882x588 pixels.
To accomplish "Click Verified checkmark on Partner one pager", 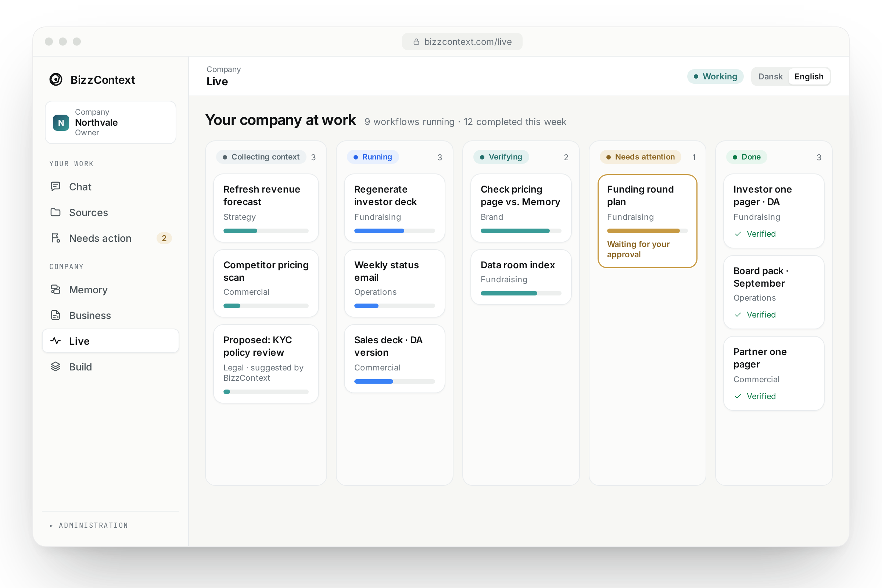I will tap(738, 397).
